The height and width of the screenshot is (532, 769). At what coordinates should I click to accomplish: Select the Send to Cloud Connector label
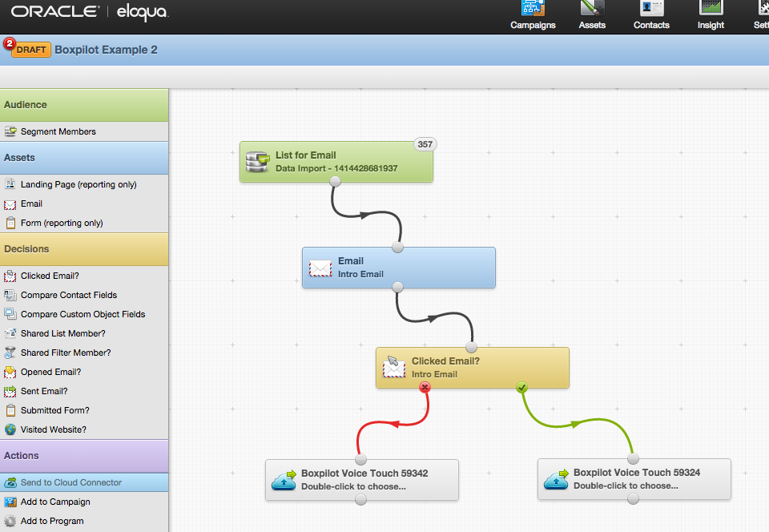(x=71, y=482)
